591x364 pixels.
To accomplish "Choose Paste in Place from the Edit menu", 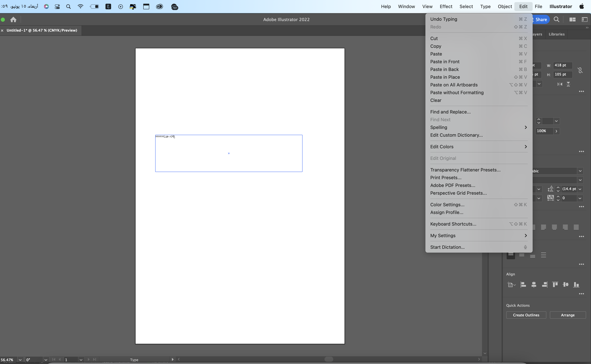I will coord(445,77).
